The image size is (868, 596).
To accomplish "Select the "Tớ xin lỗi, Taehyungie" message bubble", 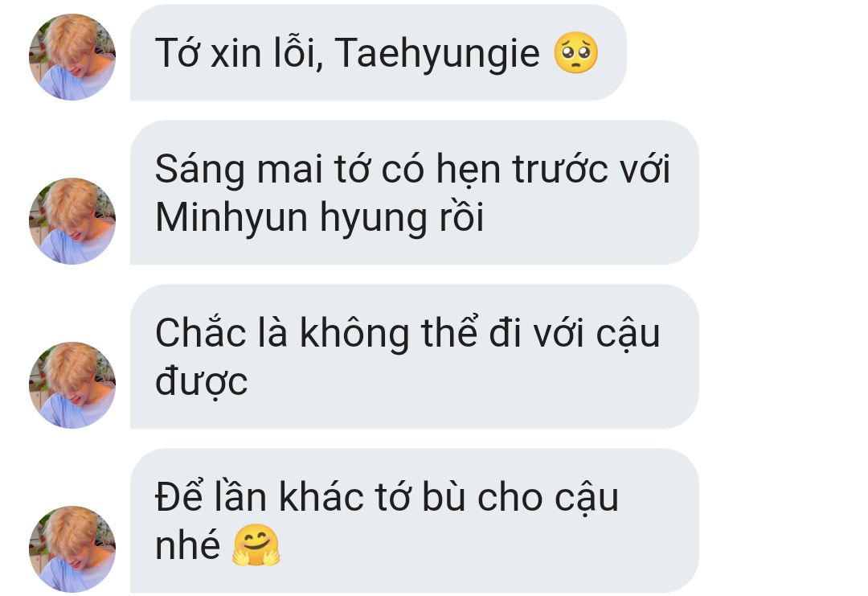I will 378,52.
